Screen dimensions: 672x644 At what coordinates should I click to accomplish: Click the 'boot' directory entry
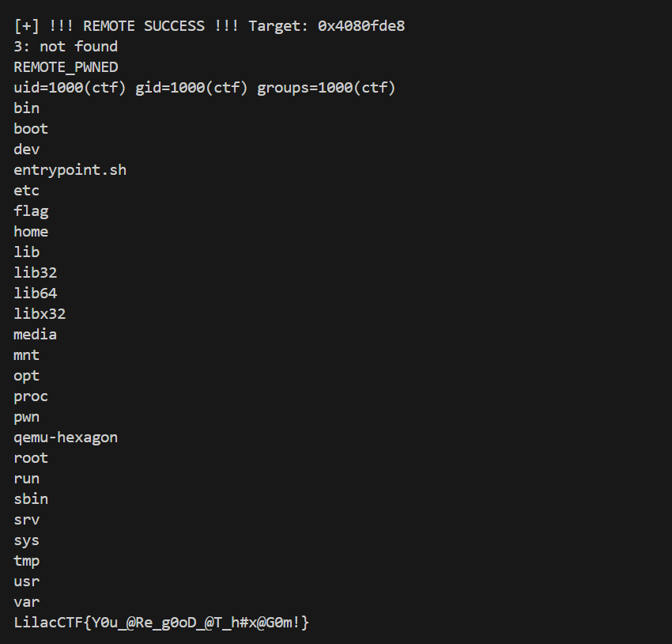[31, 129]
